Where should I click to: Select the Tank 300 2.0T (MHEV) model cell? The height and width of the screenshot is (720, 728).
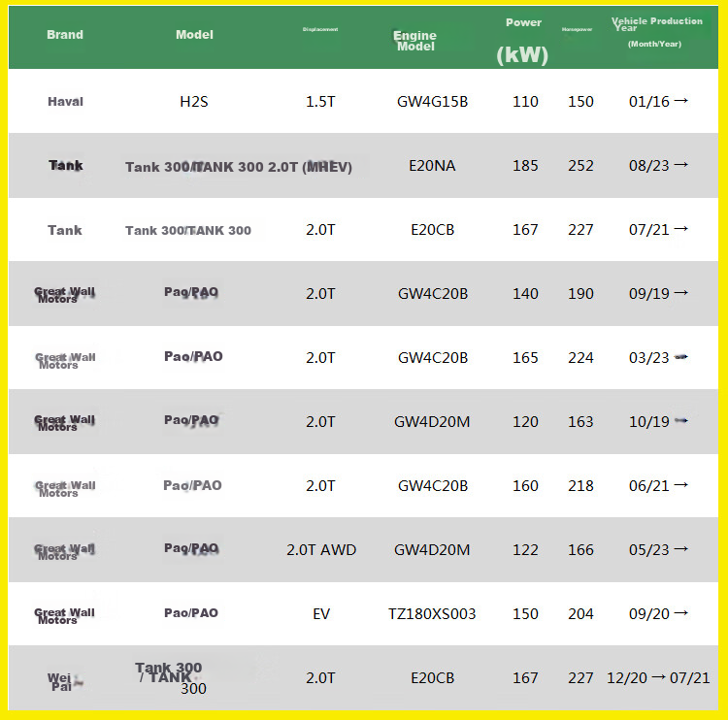coord(239,167)
